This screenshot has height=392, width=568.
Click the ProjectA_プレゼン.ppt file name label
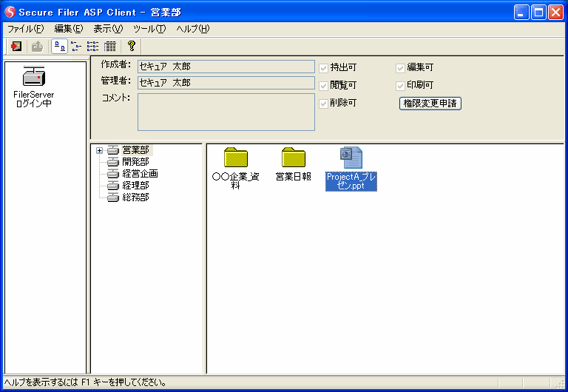pos(351,181)
